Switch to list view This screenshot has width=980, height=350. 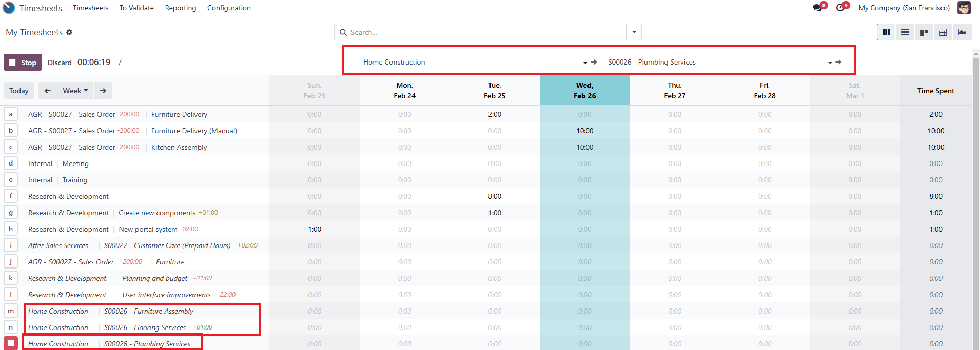click(x=905, y=32)
